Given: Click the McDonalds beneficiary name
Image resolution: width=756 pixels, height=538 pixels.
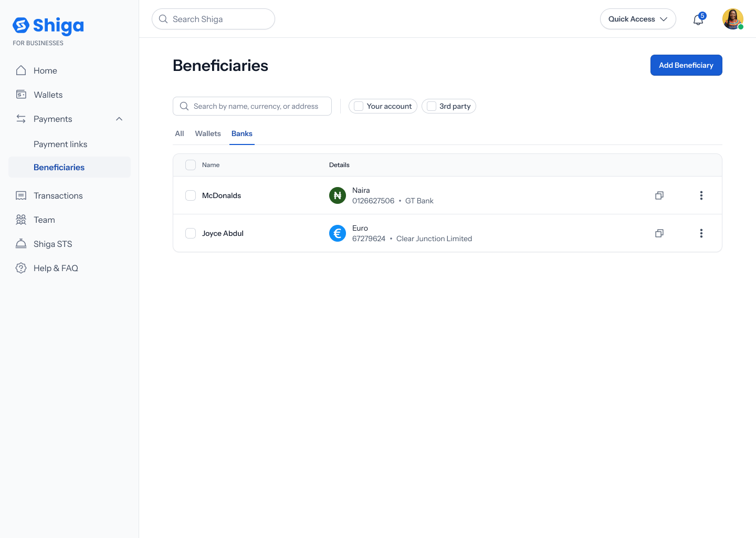Looking at the screenshot, I should coord(222,195).
